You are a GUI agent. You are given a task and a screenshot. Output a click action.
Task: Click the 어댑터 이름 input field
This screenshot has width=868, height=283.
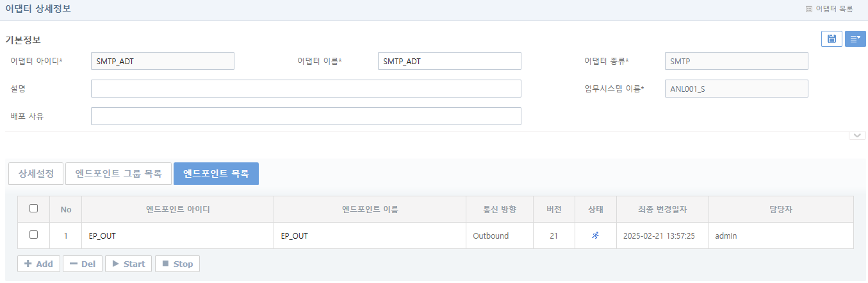tap(449, 61)
